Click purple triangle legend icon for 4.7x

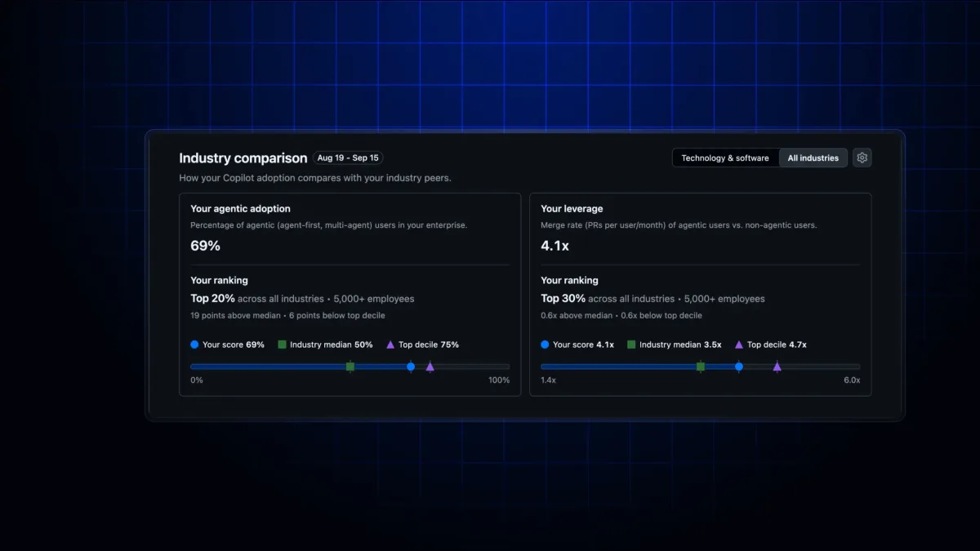tap(739, 344)
